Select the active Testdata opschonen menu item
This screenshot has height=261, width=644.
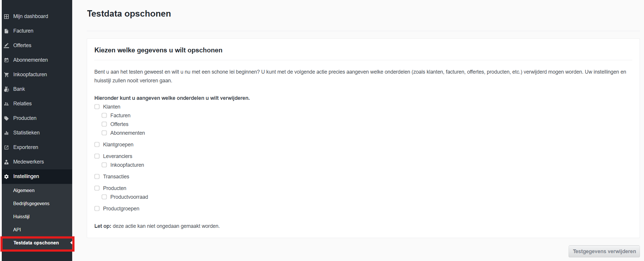click(36, 243)
